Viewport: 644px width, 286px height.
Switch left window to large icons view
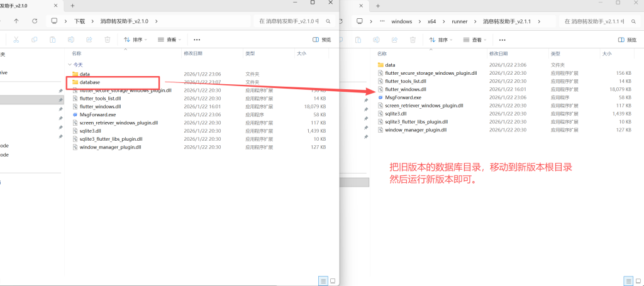[x=332, y=281]
